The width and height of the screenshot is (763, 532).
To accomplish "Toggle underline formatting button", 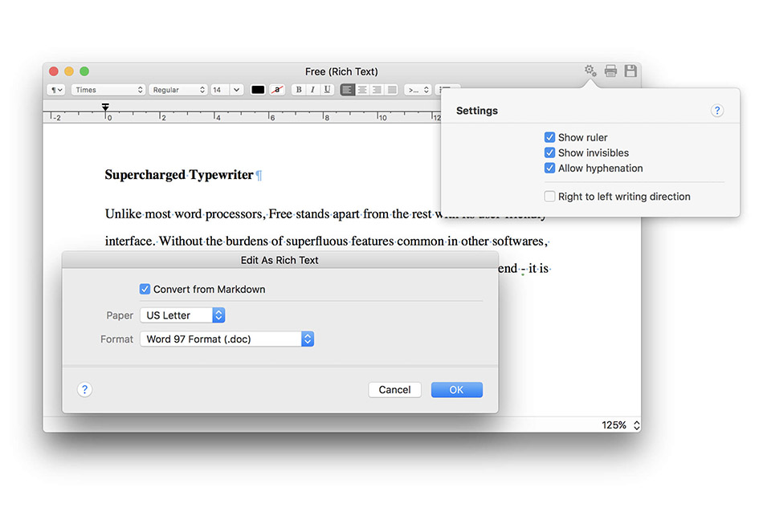I will 327,90.
